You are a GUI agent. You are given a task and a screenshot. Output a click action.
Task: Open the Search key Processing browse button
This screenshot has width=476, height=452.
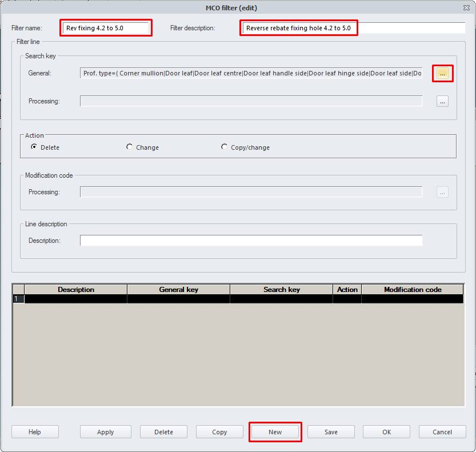(x=442, y=101)
